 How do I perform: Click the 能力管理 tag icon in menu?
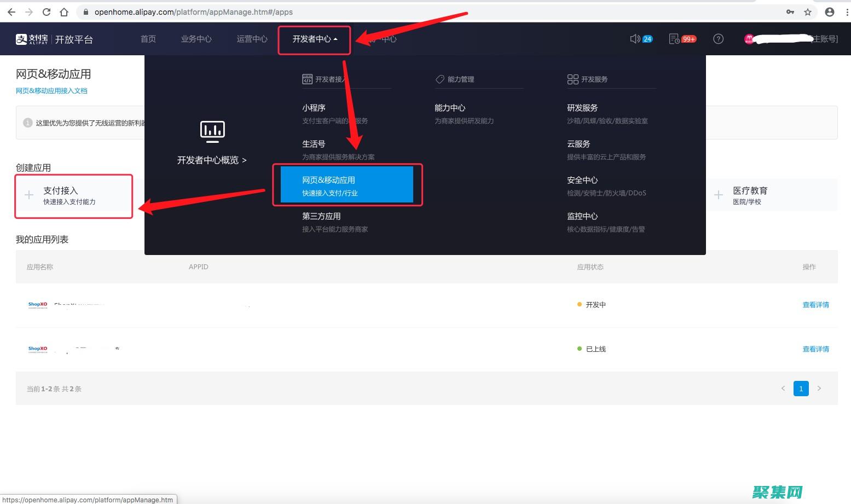coord(440,79)
